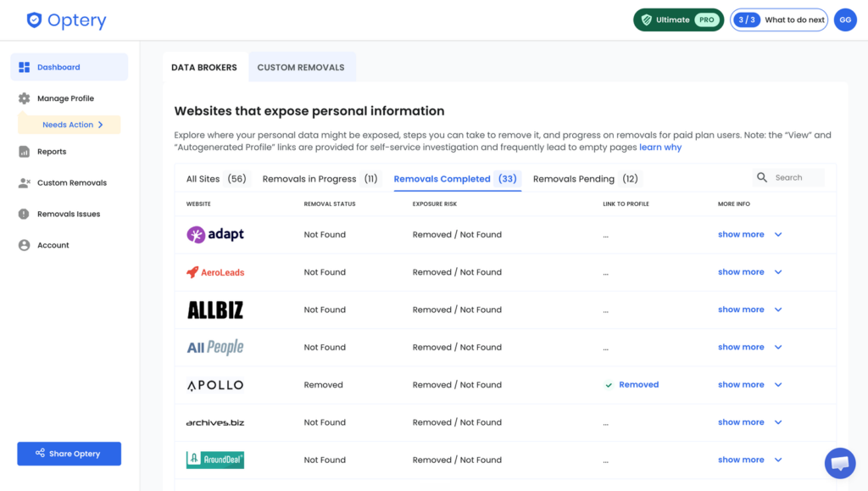The height and width of the screenshot is (491, 868).
Task: Expand show more chevron for ALLBIZ
Action: pos(778,310)
